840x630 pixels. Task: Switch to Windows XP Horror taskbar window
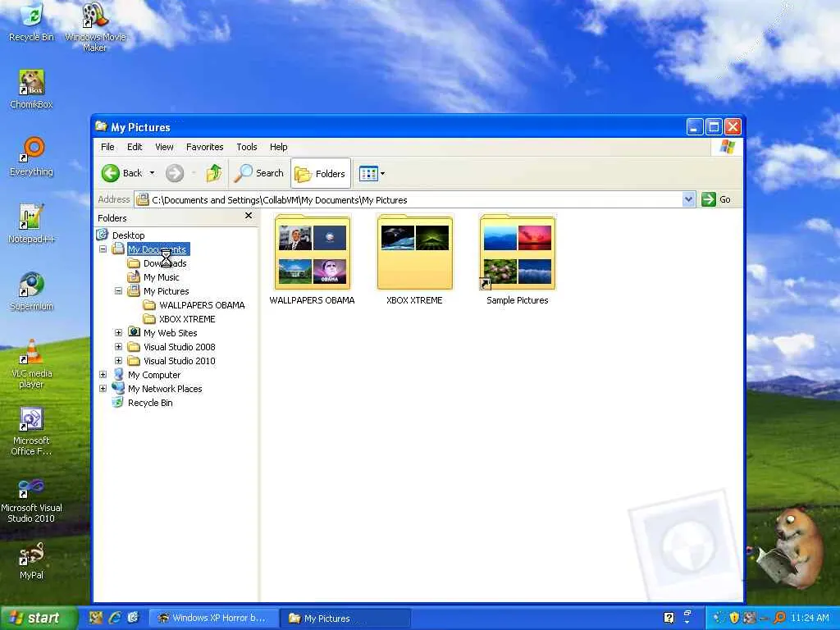212,618
